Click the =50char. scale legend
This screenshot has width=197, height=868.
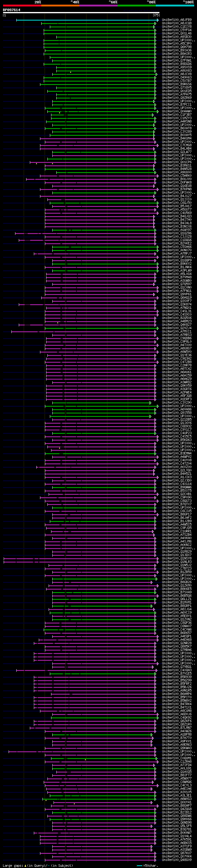point(147,865)
